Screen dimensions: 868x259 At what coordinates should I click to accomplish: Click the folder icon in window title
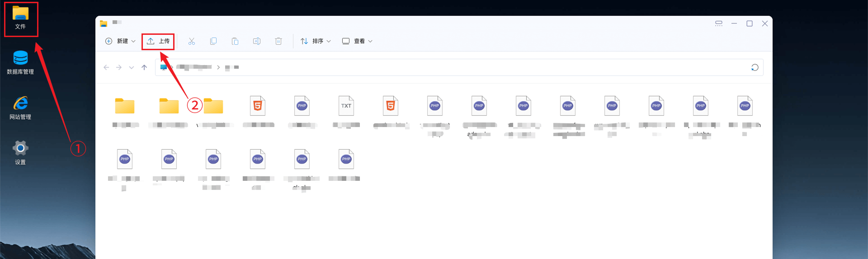104,24
